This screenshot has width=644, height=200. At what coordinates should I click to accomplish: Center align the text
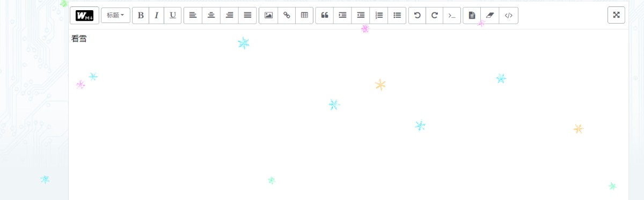point(211,16)
